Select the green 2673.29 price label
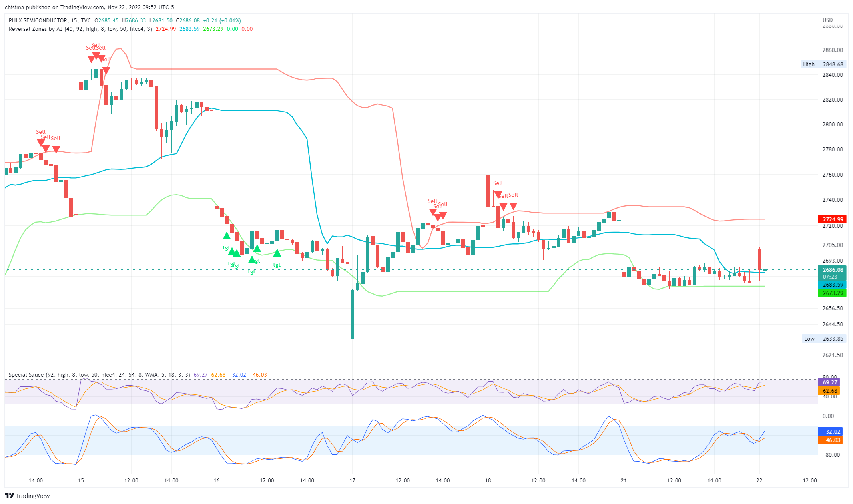The width and height of the screenshot is (853, 504). pyautogui.click(x=832, y=293)
